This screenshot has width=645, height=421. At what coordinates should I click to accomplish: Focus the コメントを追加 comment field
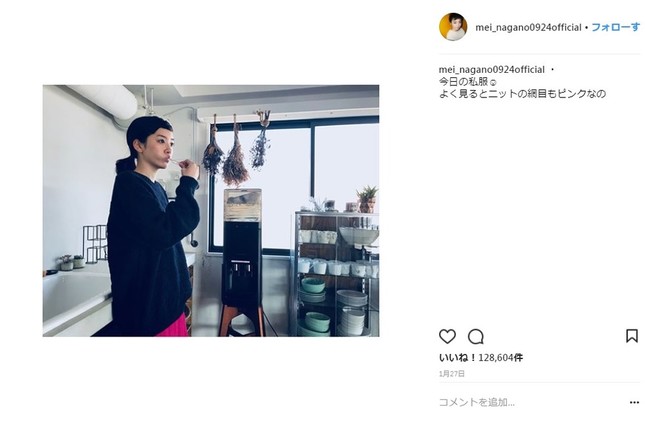pyautogui.click(x=531, y=402)
